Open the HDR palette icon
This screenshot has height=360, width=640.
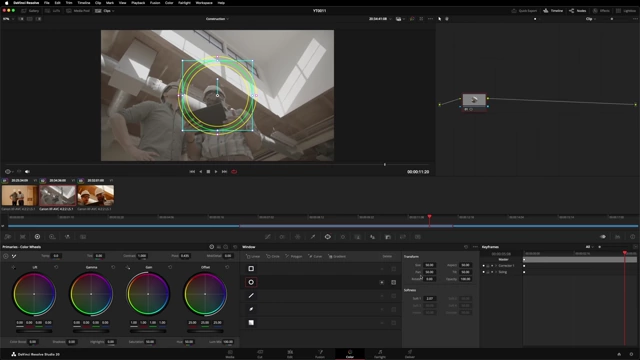click(x=52, y=237)
